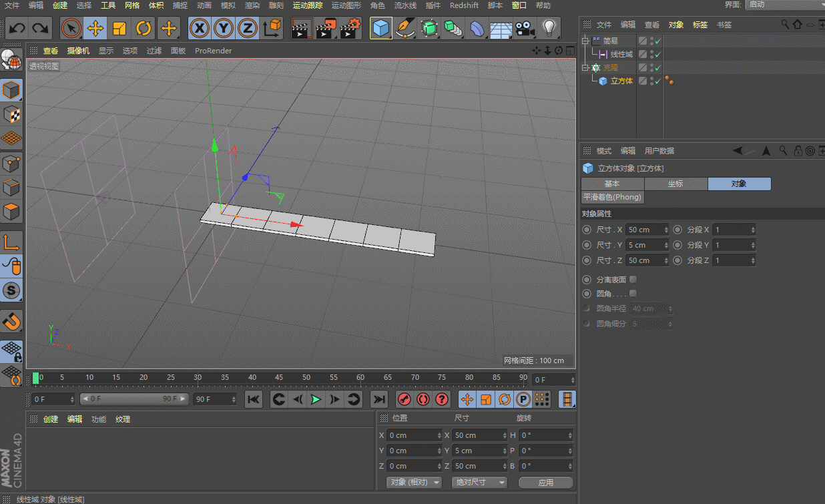
Task: Click the Redo arrow icon
Action: pyautogui.click(x=40, y=28)
